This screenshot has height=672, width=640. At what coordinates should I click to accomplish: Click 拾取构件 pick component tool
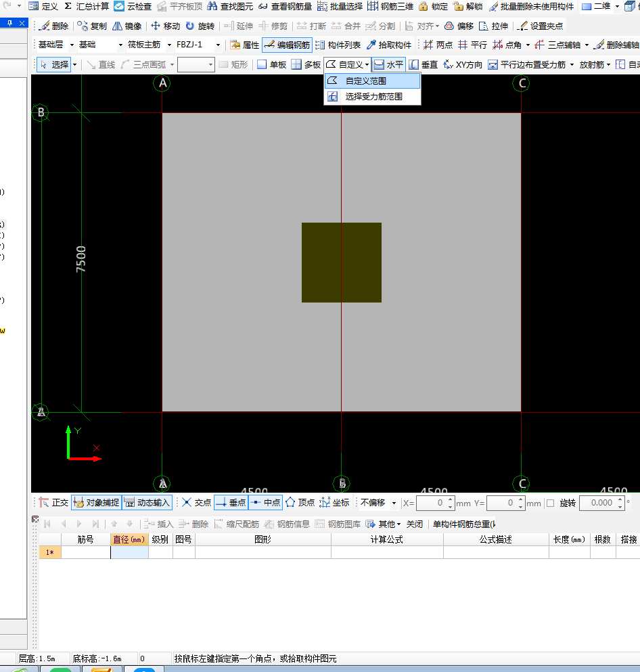point(389,45)
